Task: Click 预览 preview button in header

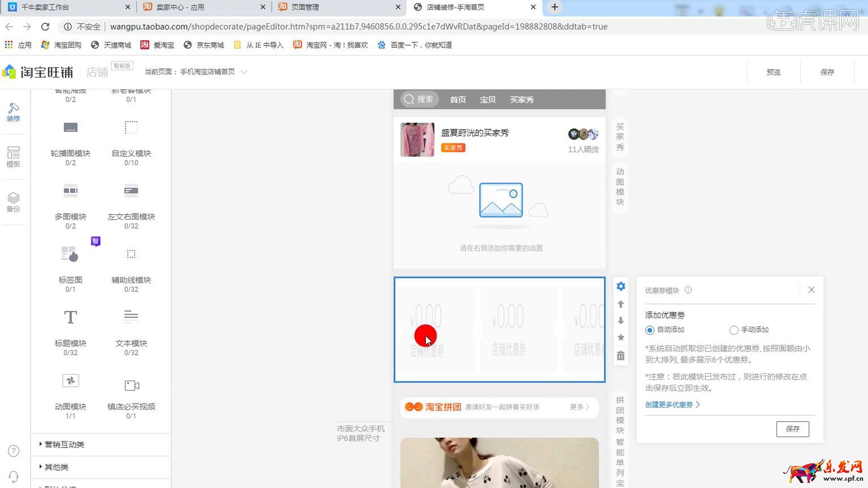Action: [774, 72]
